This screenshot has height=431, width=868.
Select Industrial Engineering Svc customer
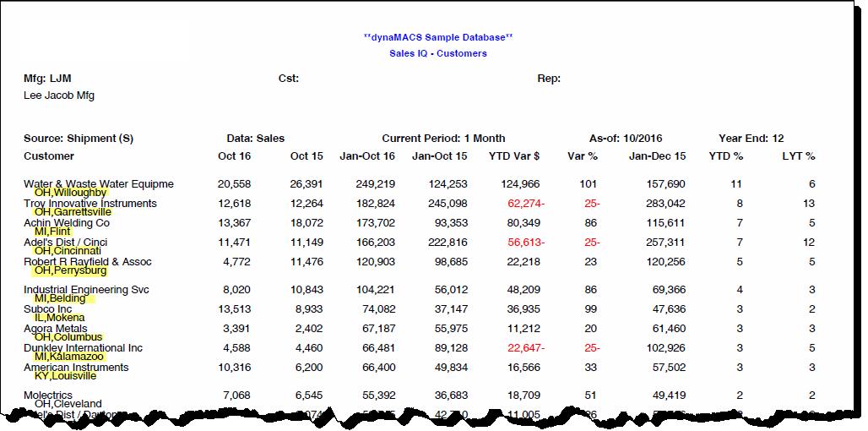[86, 290]
